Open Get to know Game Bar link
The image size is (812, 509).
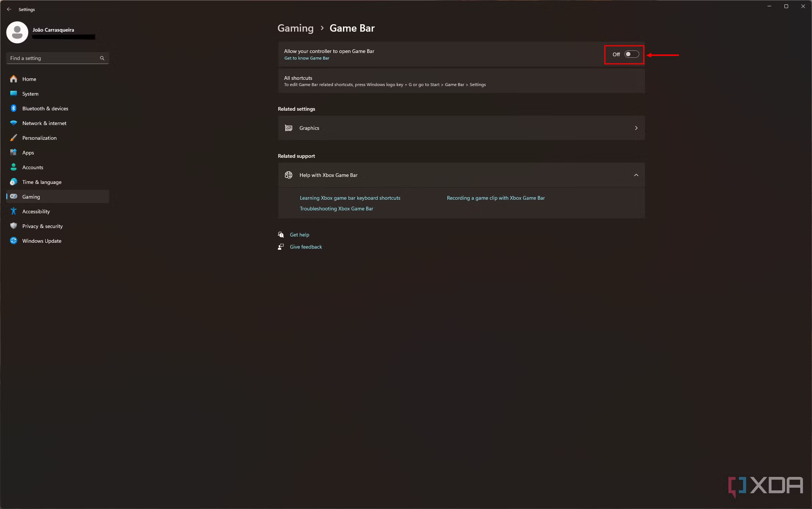307,58
